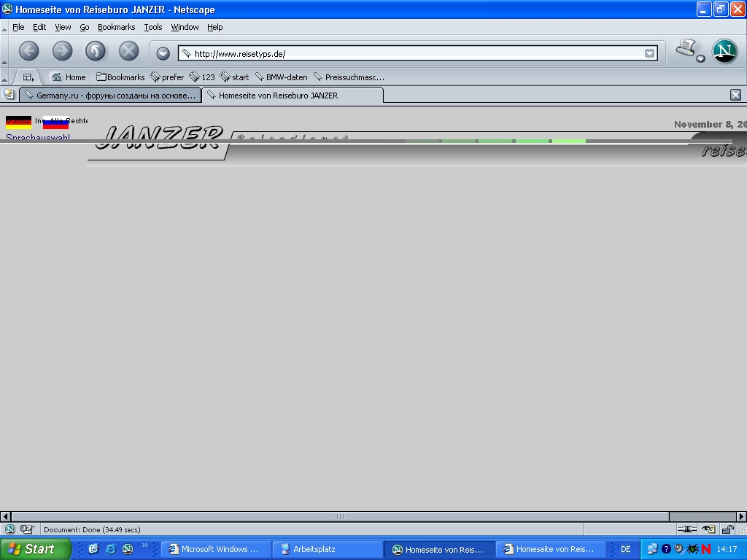Click the first Quick Launch icon beside Start
Viewport: 747px width, 560px height.
click(x=93, y=549)
